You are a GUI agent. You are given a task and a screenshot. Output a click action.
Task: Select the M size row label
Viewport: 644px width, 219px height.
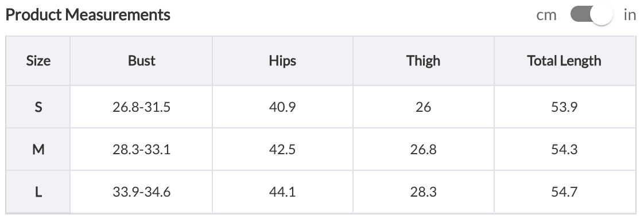(38, 149)
